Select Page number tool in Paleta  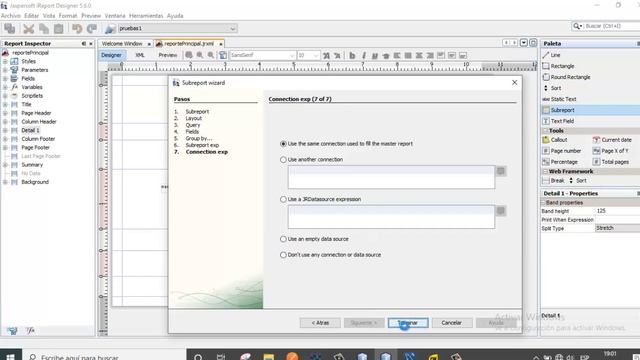point(562,151)
